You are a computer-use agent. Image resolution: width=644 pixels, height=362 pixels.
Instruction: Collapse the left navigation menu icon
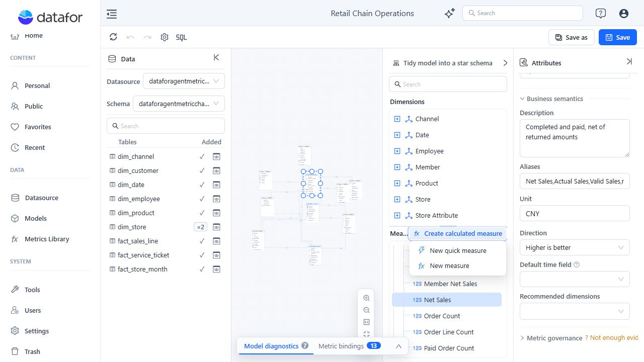[112, 14]
